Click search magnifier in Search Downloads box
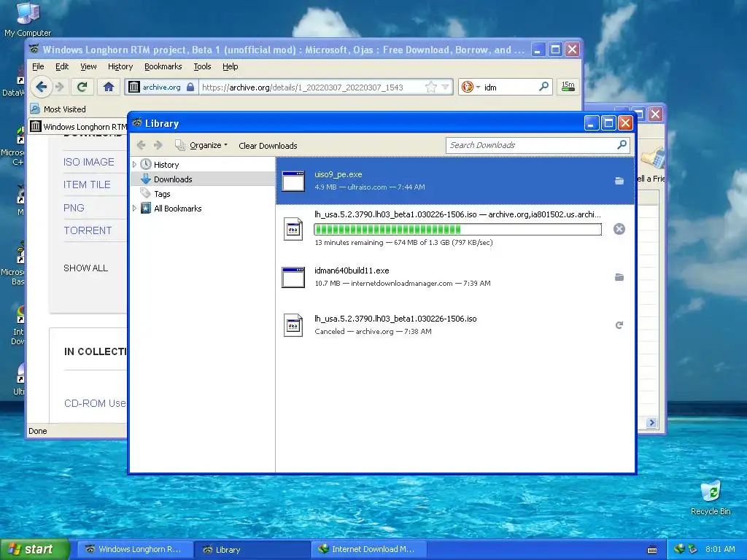This screenshot has width=747, height=560. coord(622,145)
